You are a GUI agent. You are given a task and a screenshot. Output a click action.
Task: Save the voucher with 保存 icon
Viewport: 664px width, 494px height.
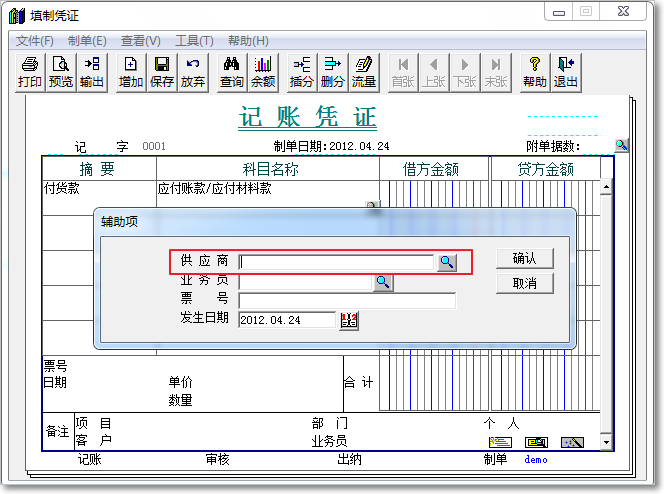point(161,72)
